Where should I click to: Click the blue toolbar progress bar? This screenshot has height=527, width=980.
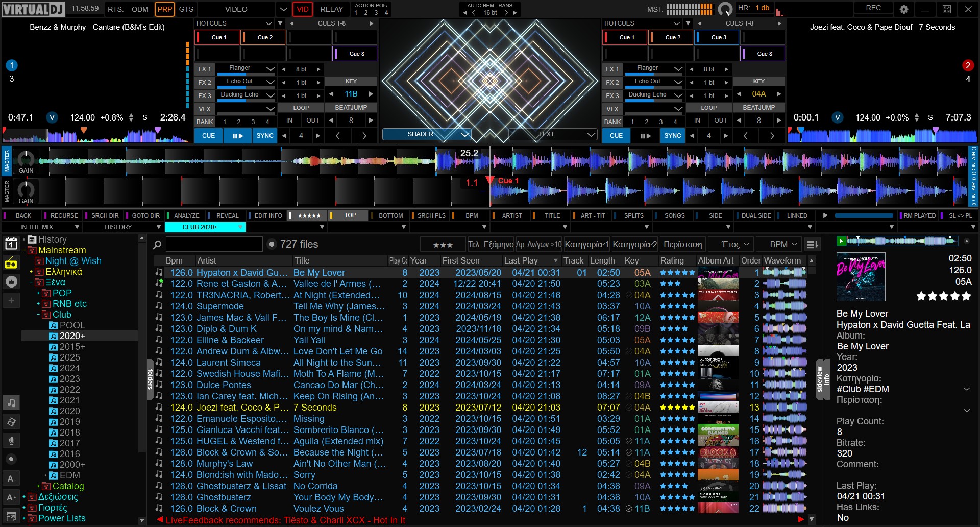[x=864, y=215]
